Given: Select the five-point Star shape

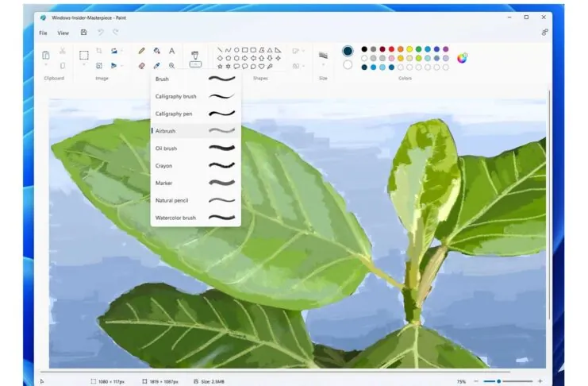Looking at the screenshot, I should coord(220,67).
